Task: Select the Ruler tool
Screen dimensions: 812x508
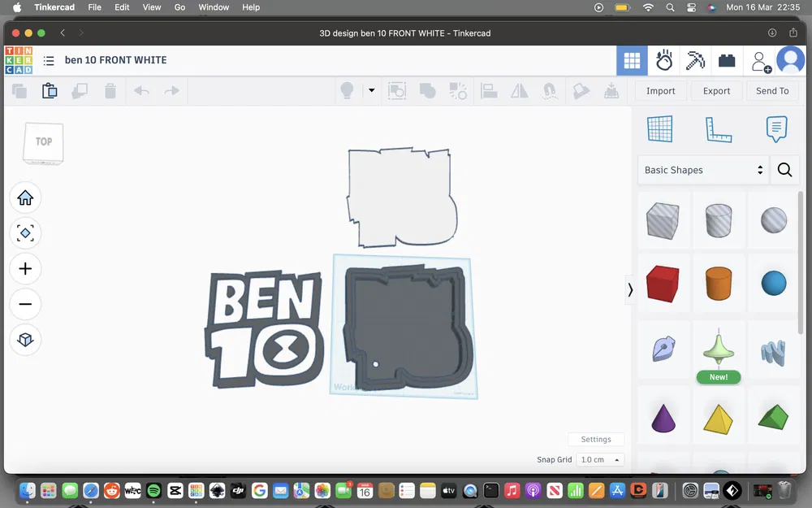Action: [719, 128]
